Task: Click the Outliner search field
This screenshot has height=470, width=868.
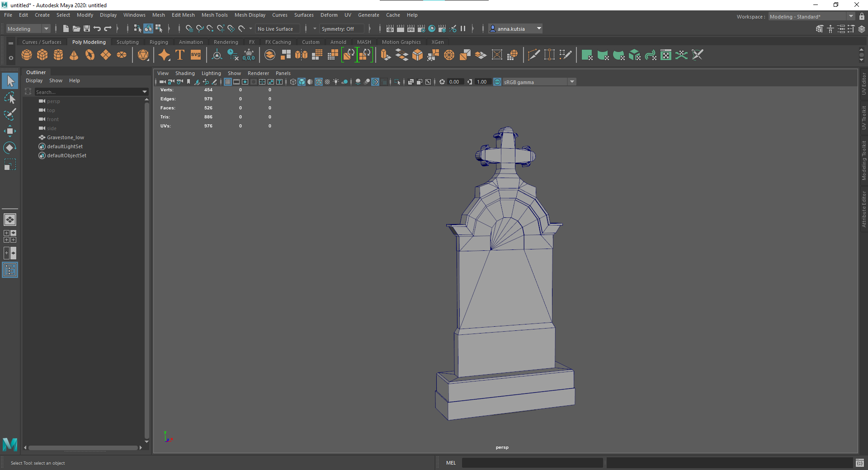Action: pyautogui.click(x=88, y=92)
